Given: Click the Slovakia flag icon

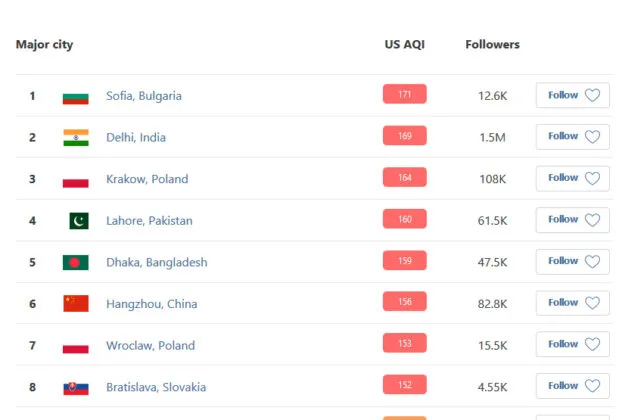Looking at the screenshot, I should [76, 387].
